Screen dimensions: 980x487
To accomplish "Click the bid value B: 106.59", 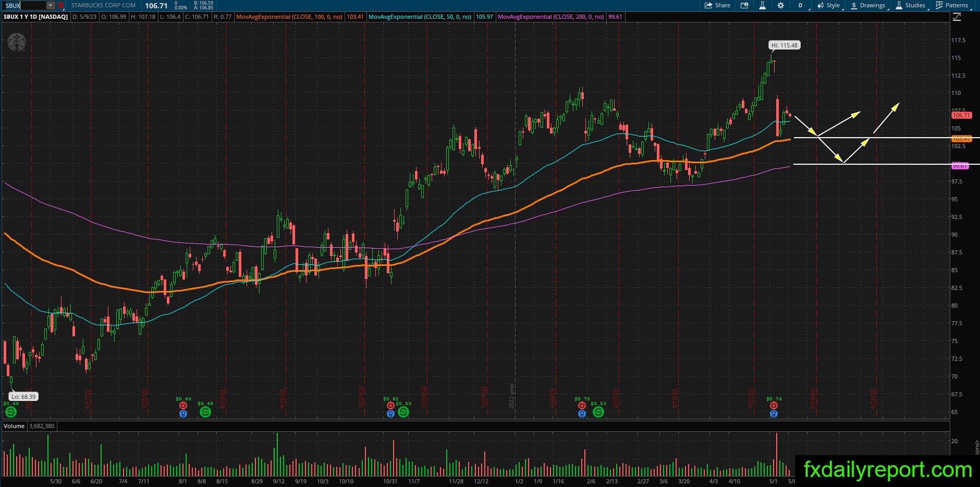I will click(x=203, y=3).
